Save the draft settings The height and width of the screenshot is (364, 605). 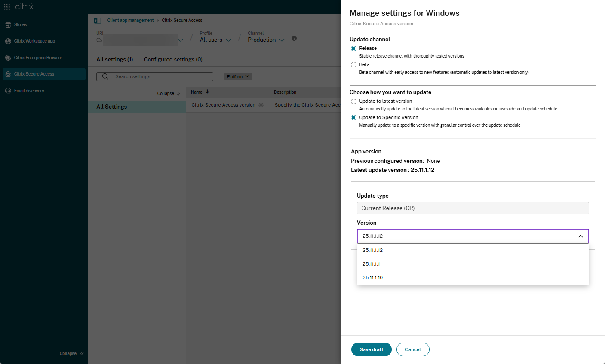click(372, 349)
